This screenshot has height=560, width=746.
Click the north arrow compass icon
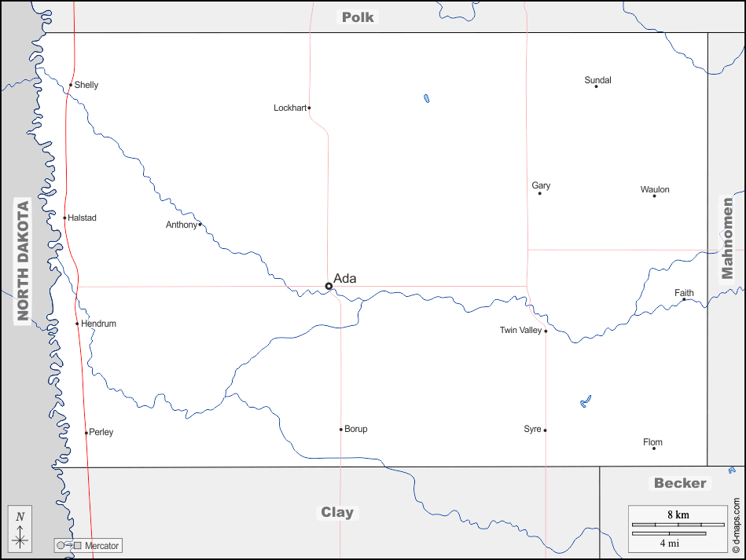(x=20, y=529)
